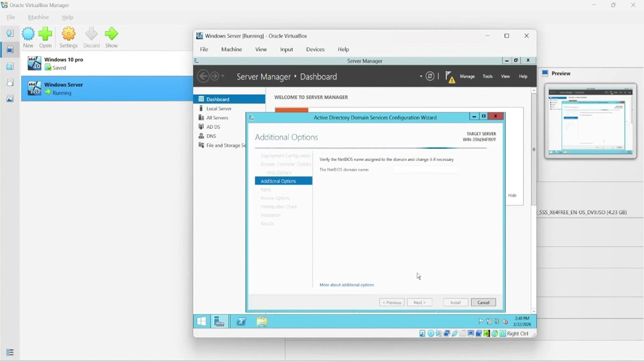Open Devices menu of the VM window
644x362 pixels.
[x=315, y=49]
